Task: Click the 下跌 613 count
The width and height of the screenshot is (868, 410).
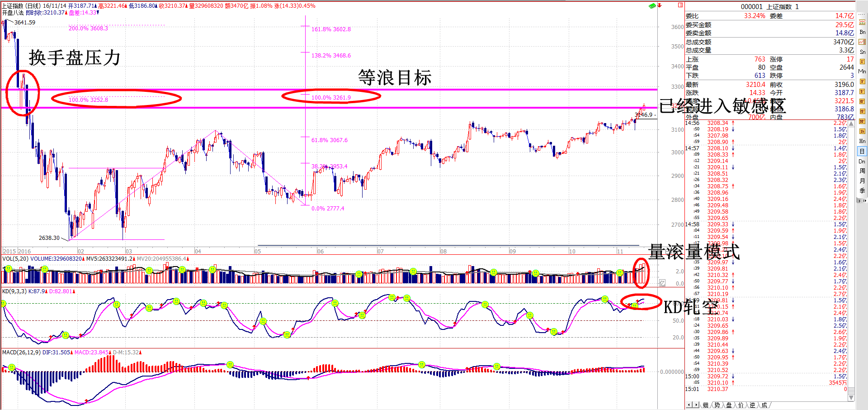Action: [x=760, y=76]
